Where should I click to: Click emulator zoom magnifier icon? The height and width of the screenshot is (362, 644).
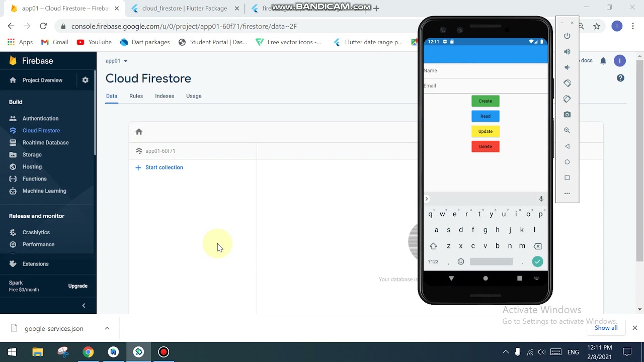coord(567,130)
